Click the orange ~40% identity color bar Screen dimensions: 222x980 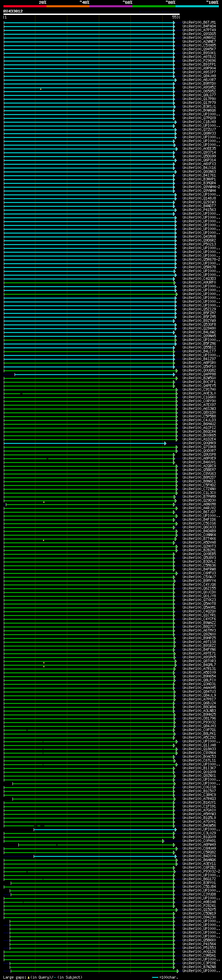pos(68,7)
